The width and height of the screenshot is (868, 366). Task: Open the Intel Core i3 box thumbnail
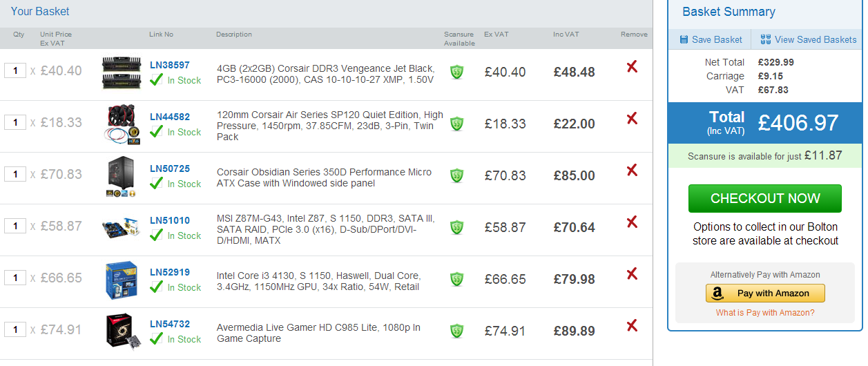[x=122, y=280]
